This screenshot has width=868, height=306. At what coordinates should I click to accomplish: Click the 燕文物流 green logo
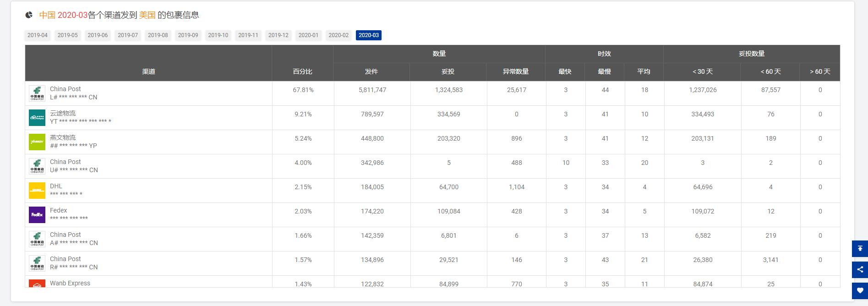pyautogui.click(x=37, y=142)
